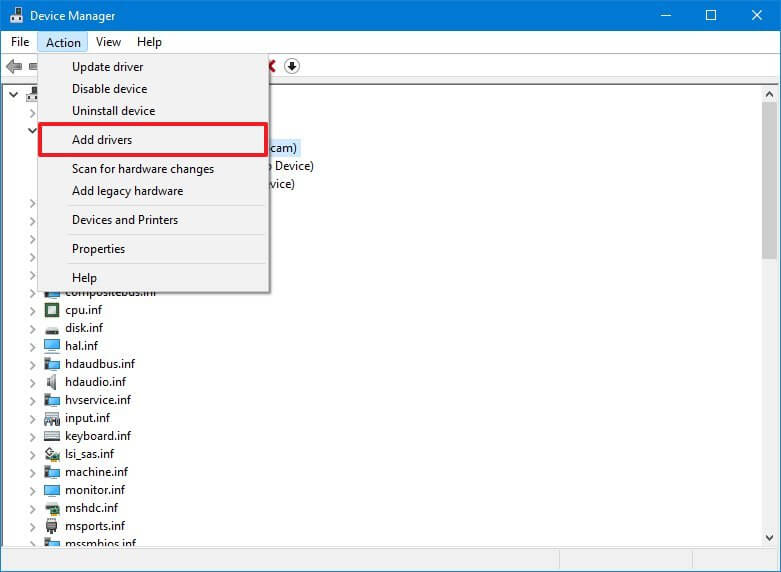Click the machine.inf folder icon
Viewport: 781px width, 572px height.
[52, 472]
